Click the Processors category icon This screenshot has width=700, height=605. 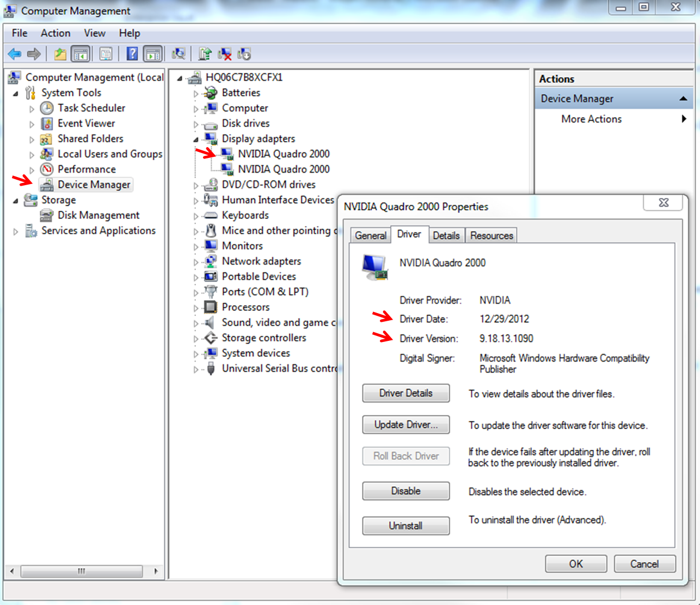click(211, 307)
